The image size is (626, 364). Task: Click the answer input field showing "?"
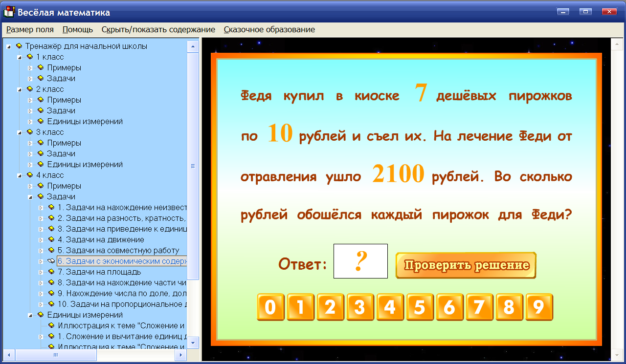pos(360,261)
